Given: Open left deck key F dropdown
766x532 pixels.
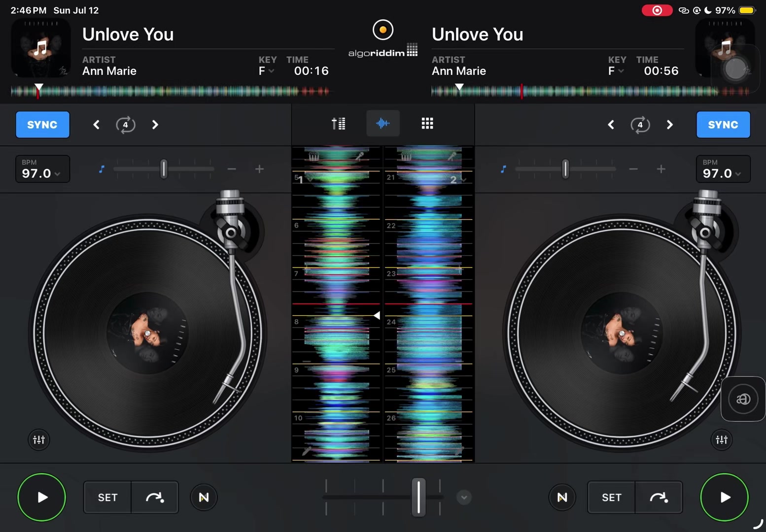Looking at the screenshot, I should coord(266,71).
